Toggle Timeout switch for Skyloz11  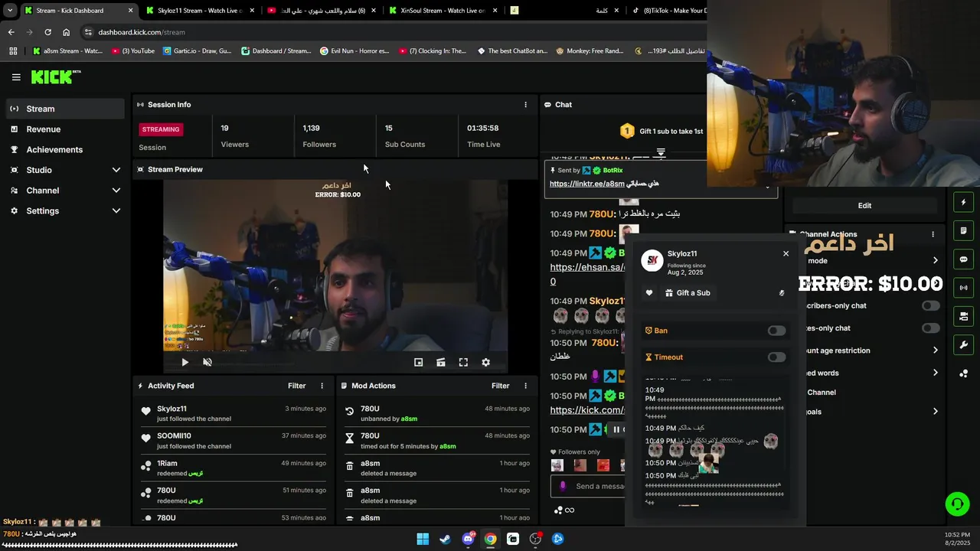point(776,357)
